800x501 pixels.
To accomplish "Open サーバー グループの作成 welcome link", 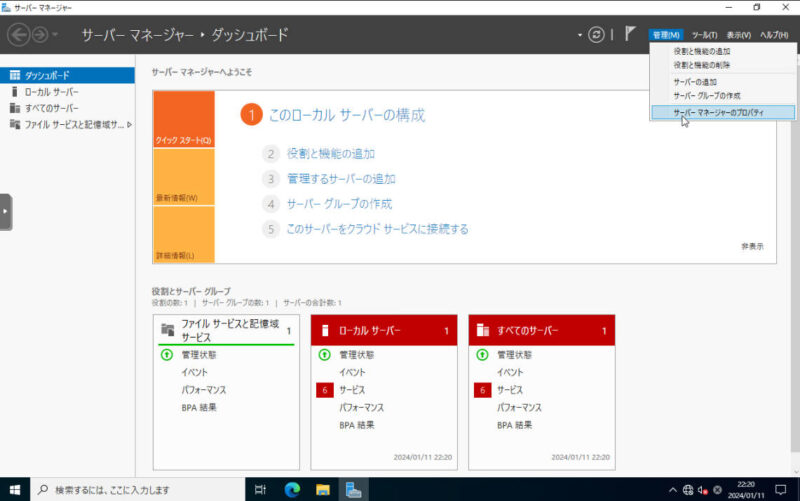I will (339, 204).
